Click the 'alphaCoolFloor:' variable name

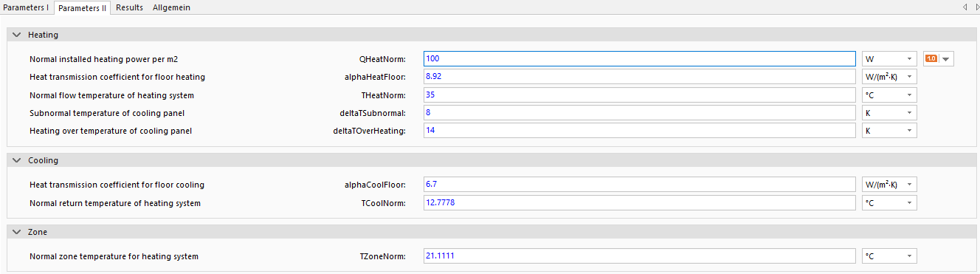pyautogui.click(x=376, y=185)
